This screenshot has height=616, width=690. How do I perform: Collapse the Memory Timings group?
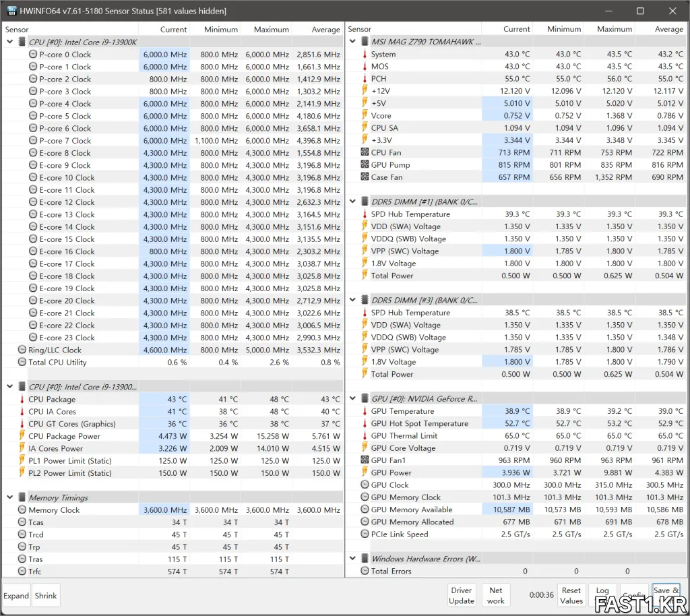[x=9, y=497]
